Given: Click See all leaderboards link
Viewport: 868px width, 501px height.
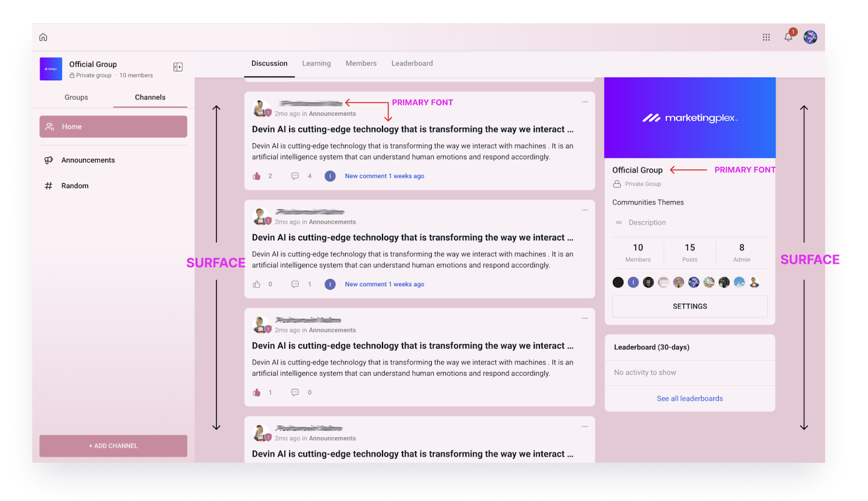Looking at the screenshot, I should click(x=690, y=399).
